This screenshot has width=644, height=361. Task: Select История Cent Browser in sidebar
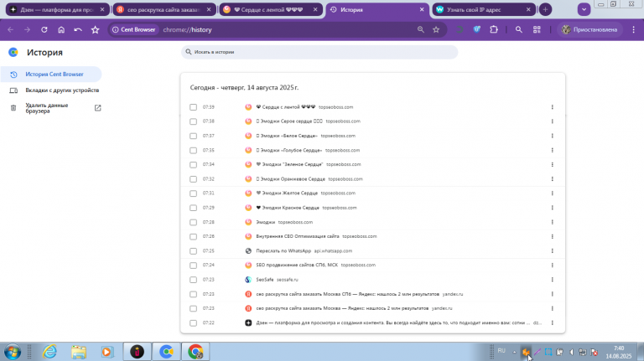point(51,75)
